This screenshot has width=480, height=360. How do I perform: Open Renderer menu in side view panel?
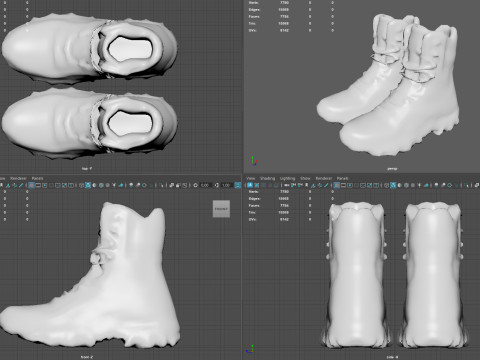324,178
